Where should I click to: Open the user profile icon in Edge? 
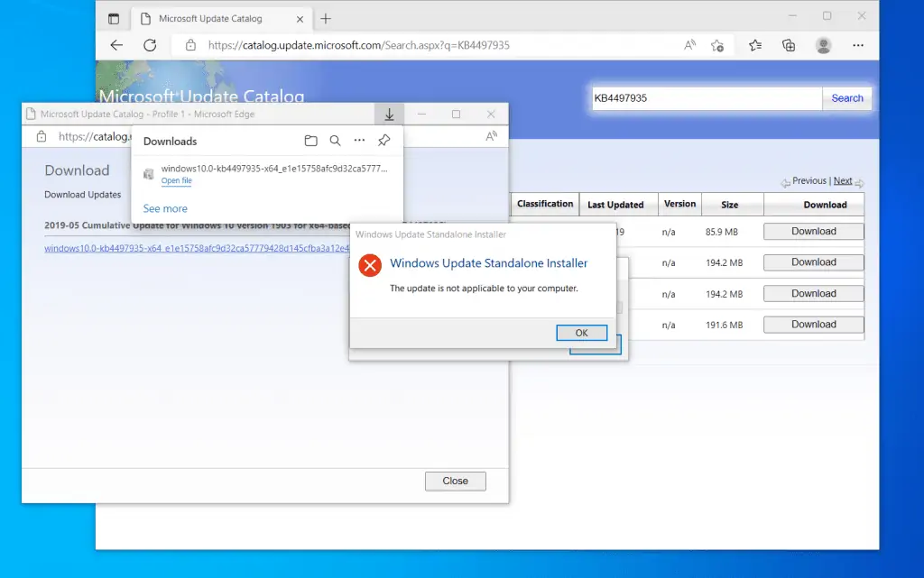pos(823,45)
